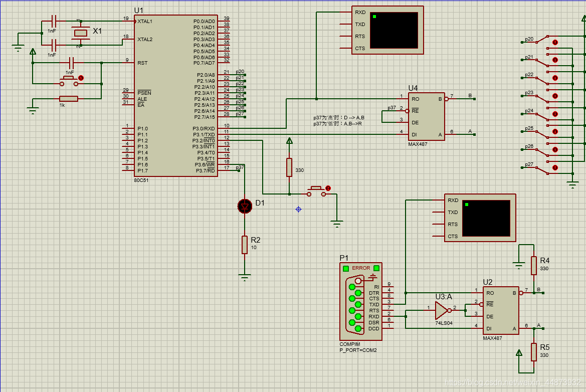Select resistor R2 below the LED
The image size is (586, 392).
[x=245, y=245]
